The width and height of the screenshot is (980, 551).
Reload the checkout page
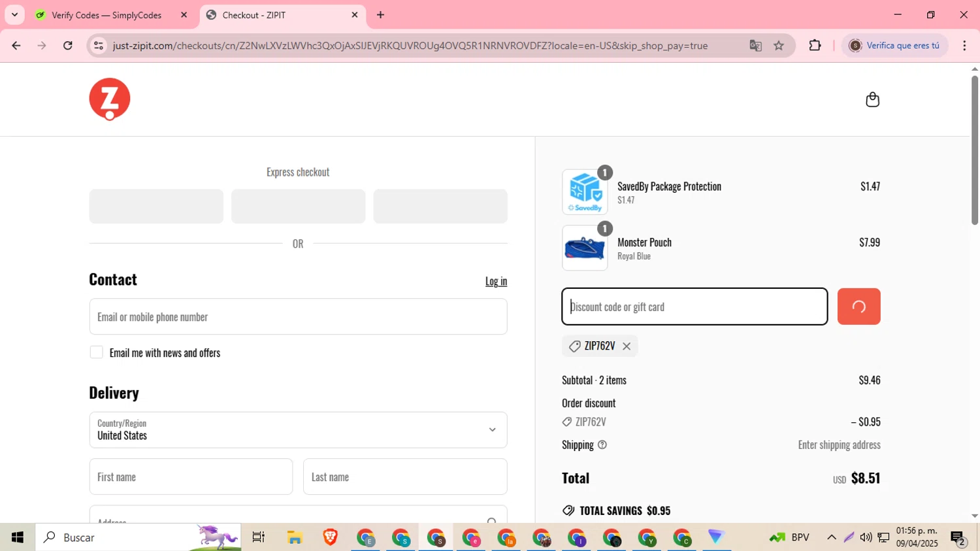coord(68,46)
